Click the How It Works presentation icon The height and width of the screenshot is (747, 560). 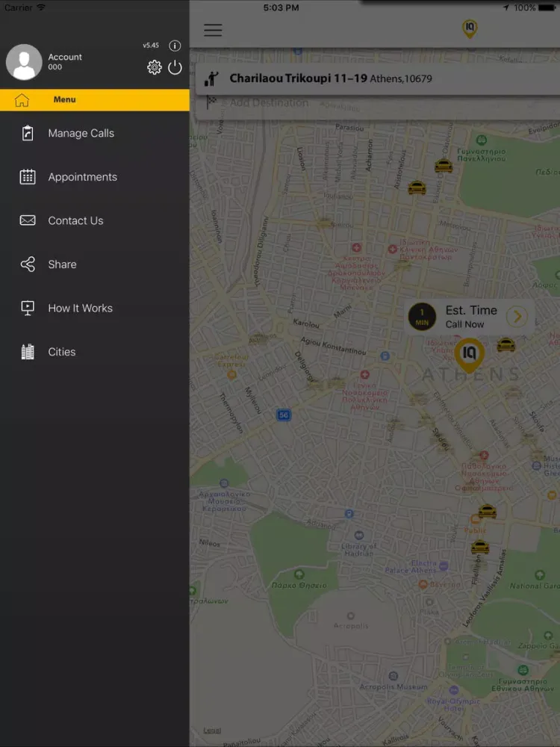click(x=28, y=308)
